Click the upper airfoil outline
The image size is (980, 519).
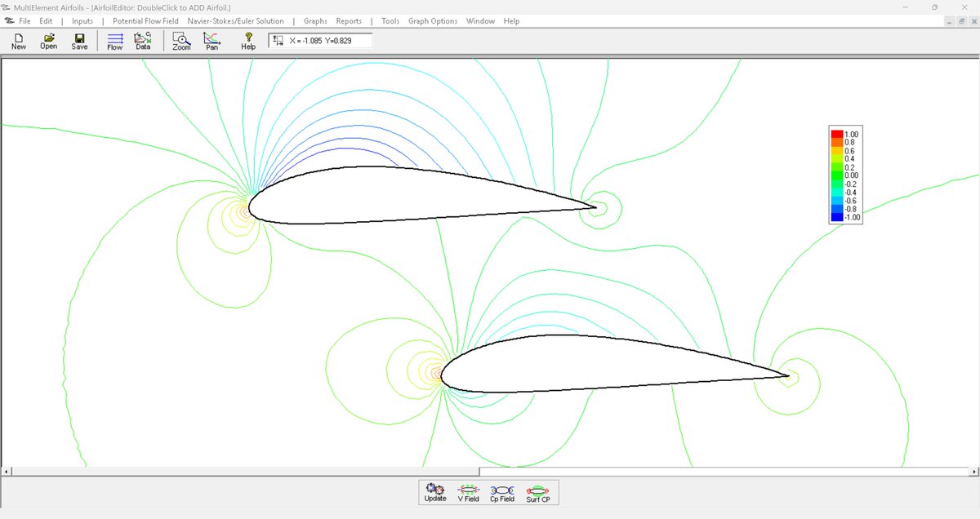tap(422, 194)
